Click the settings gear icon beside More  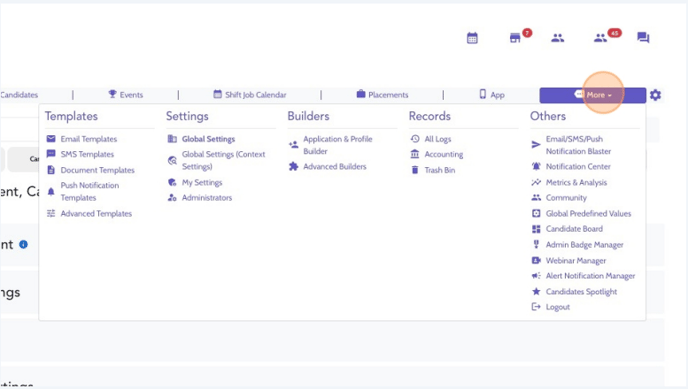tap(655, 95)
